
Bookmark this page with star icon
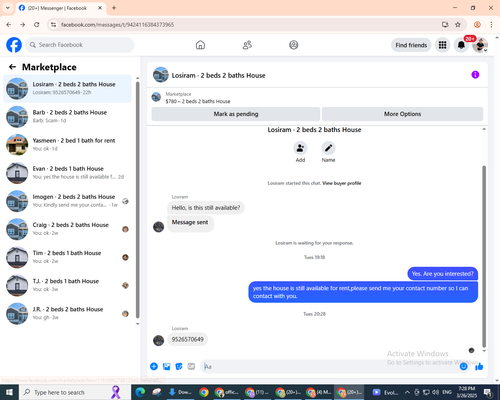pyautogui.click(x=458, y=25)
